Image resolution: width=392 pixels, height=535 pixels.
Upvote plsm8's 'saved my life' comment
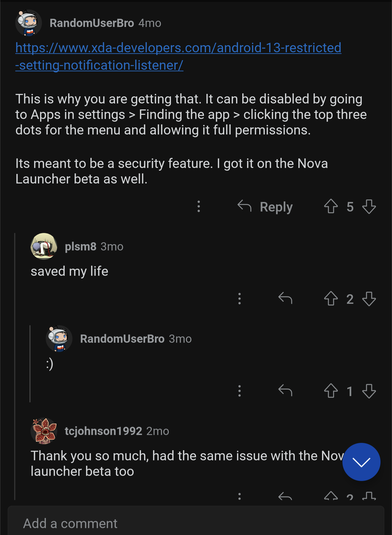click(x=331, y=298)
